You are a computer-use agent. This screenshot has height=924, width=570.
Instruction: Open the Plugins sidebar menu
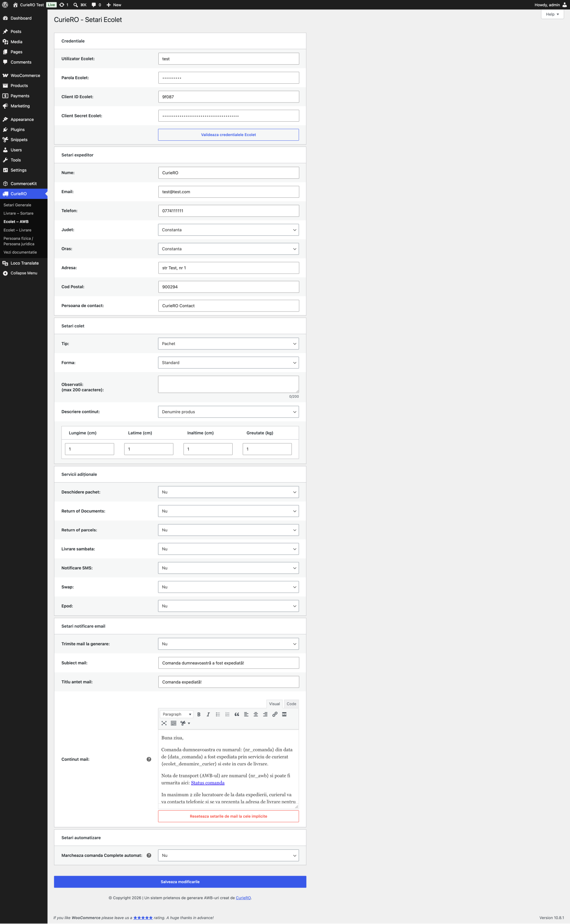tap(24, 129)
